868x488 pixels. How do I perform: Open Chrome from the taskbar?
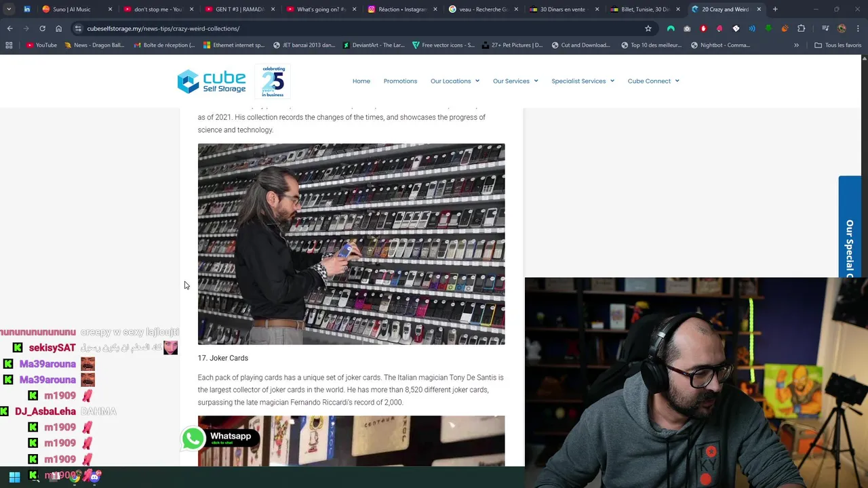[x=75, y=476]
